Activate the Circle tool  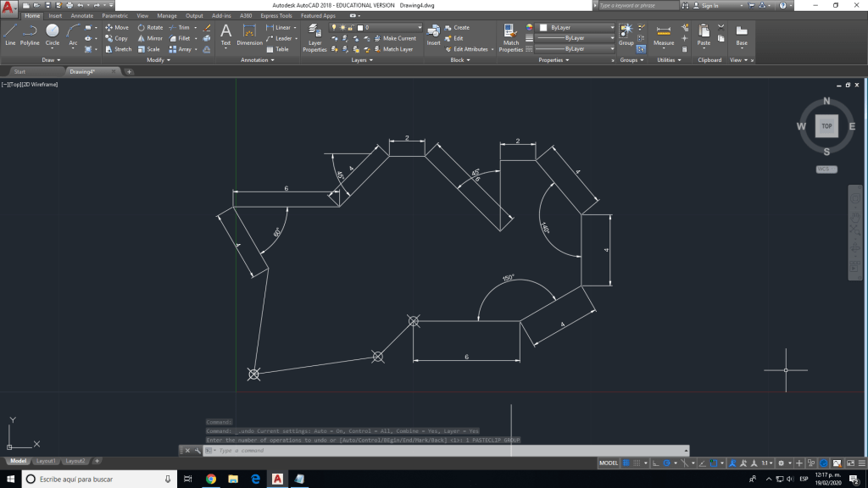pyautogui.click(x=53, y=34)
